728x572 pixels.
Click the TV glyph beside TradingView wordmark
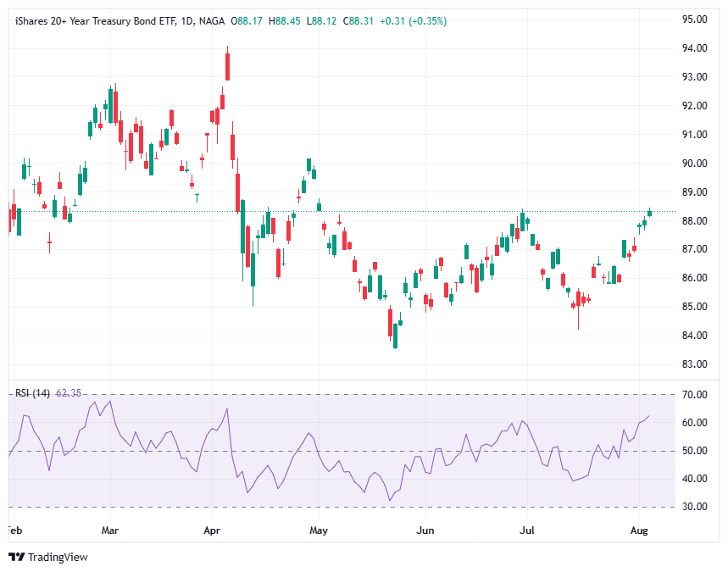pyautogui.click(x=15, y=558)
